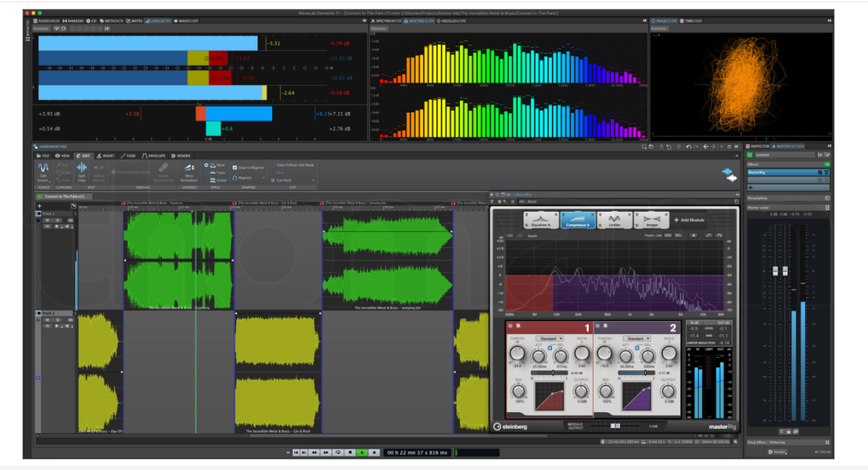Viewport: 868px width, 470px height.
Task: Click the Cut button in Clipboard group
Action: point(62,165)
